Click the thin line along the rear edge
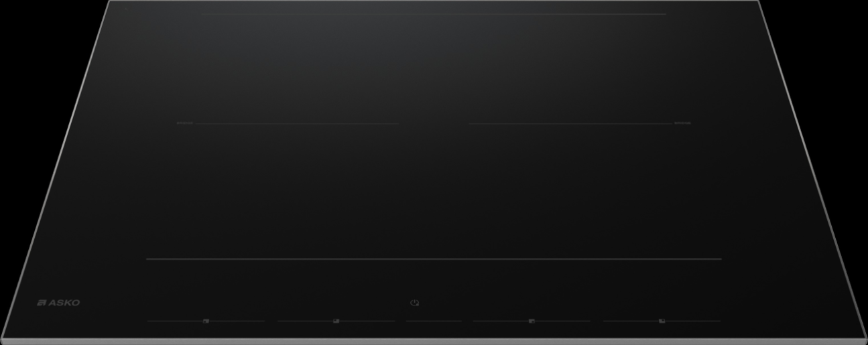This screenshot has height=345, width=868. coord(433,14)
